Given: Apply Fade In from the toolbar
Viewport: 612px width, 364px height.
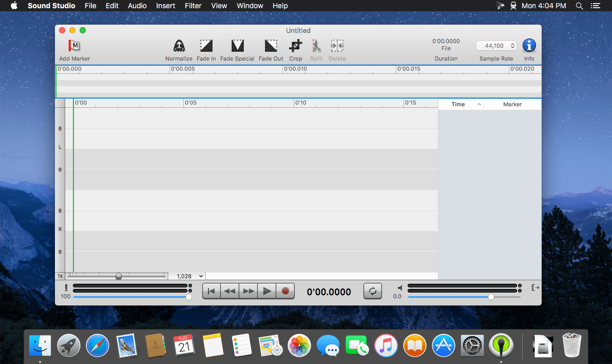Looking at the screenshot, I should click(206, 46).
